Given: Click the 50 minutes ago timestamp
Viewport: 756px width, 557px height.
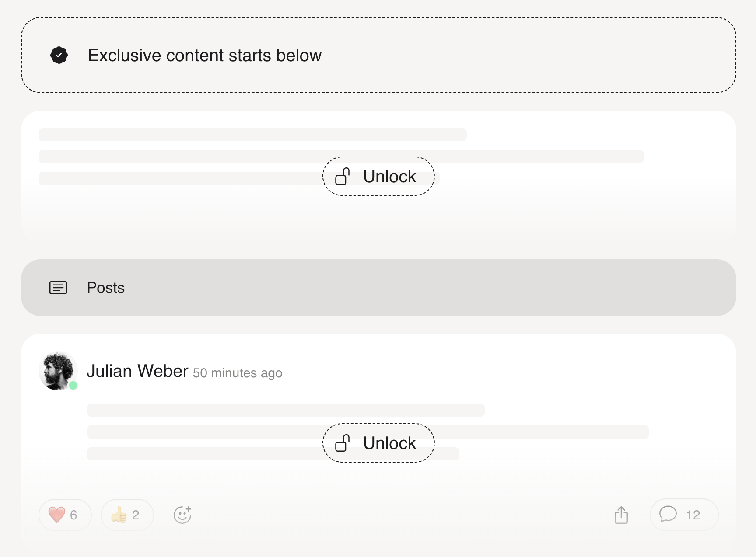Looking at the screenshot, I should 238,373.
